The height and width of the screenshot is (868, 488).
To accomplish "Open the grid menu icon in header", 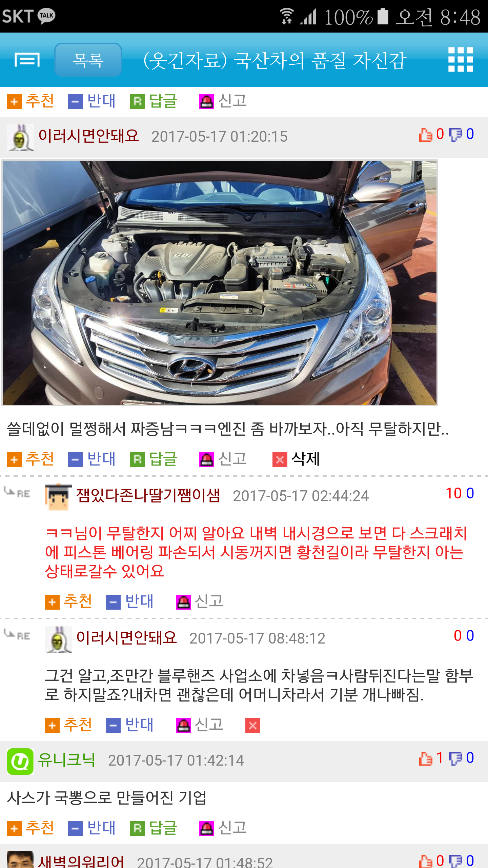I will click(460, 60).
